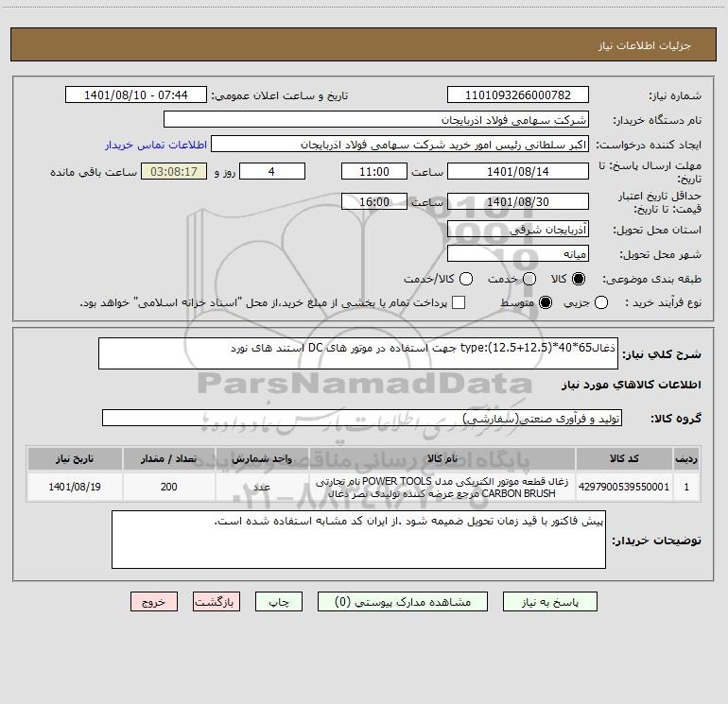Click the buyer organization name field

376,120
